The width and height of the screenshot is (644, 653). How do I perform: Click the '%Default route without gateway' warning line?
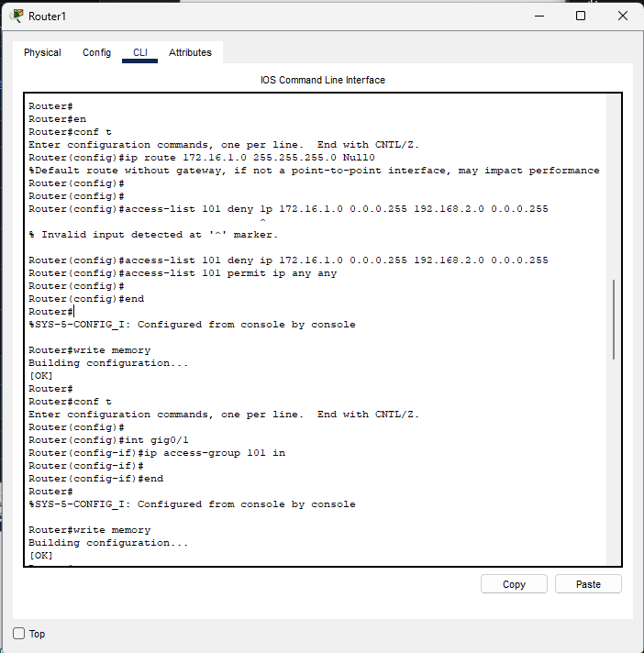pyautogui.click(x=314, y=171)
